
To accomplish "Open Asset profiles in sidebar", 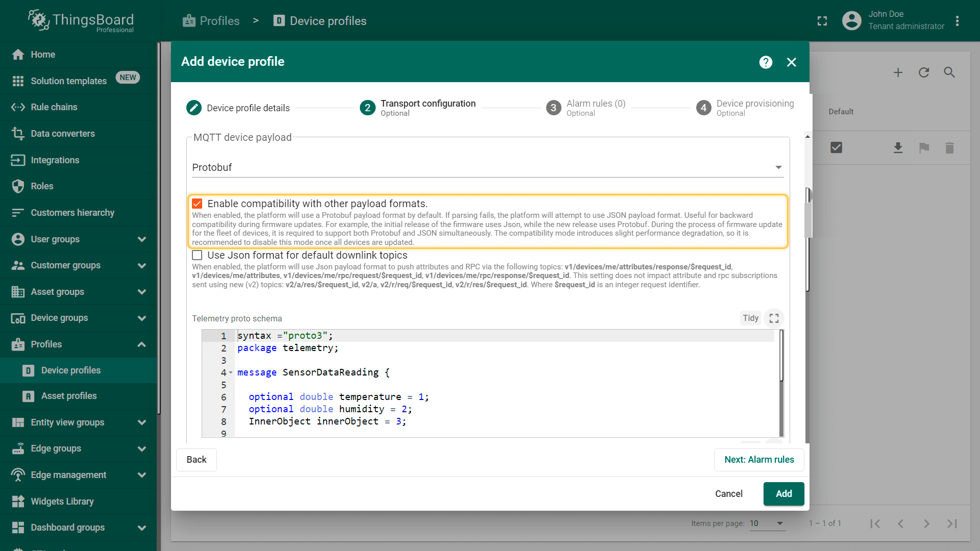I will (79, 396).
